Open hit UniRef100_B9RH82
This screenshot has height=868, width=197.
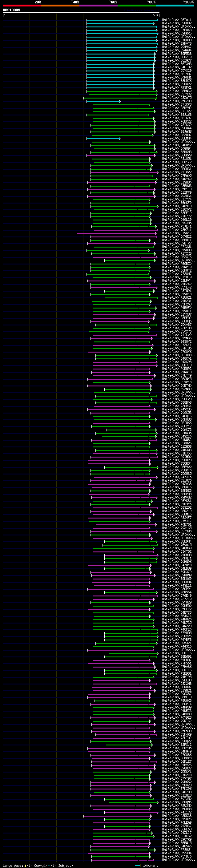click(x=176, y=23)
